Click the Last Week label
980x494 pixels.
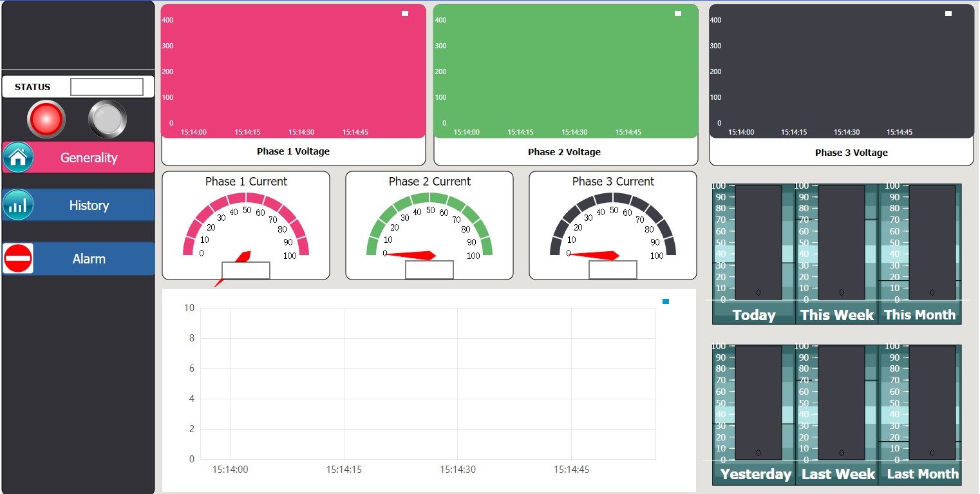(x=838, y=475)
